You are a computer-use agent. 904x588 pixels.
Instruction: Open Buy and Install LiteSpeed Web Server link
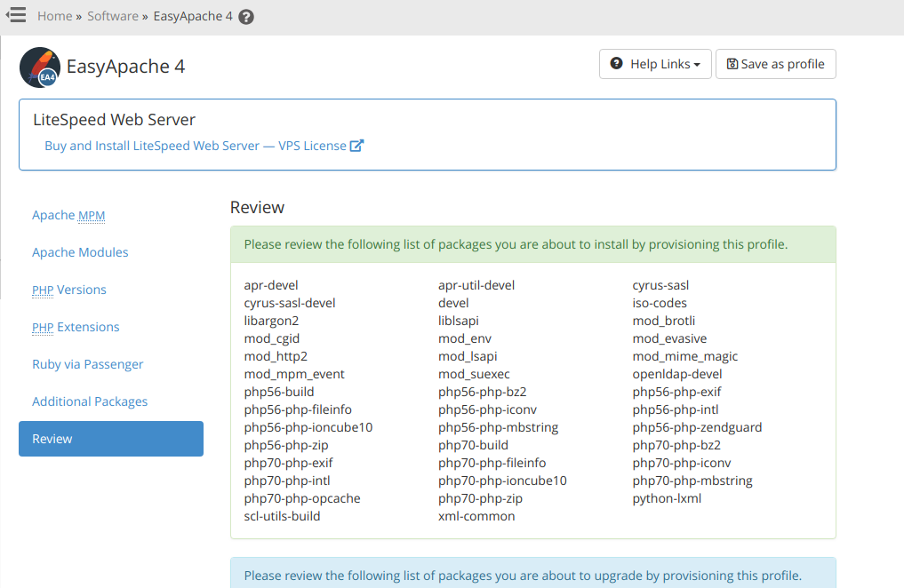pos(196,146)
